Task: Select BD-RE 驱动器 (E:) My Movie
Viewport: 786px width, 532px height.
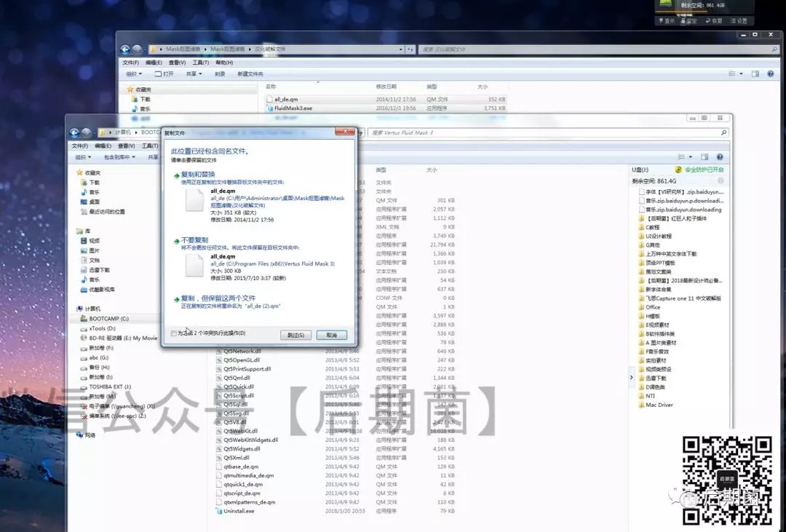Action: coord(123,338)
